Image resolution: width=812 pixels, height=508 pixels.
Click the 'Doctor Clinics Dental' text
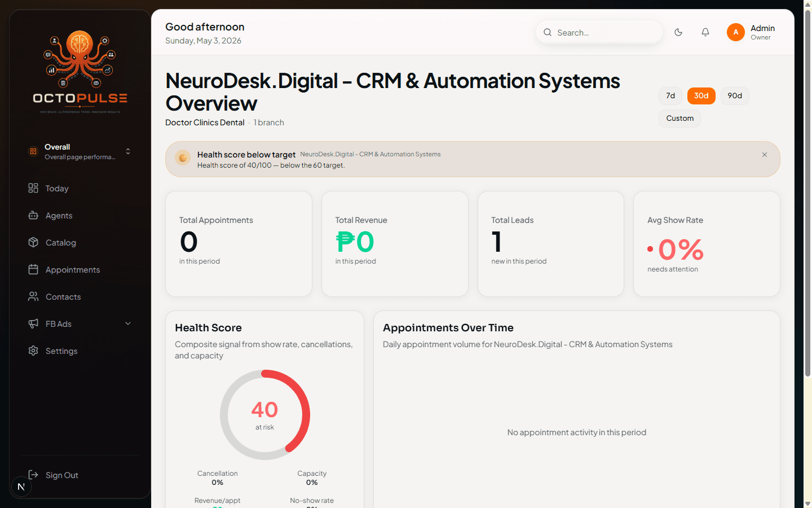(205, 122)
